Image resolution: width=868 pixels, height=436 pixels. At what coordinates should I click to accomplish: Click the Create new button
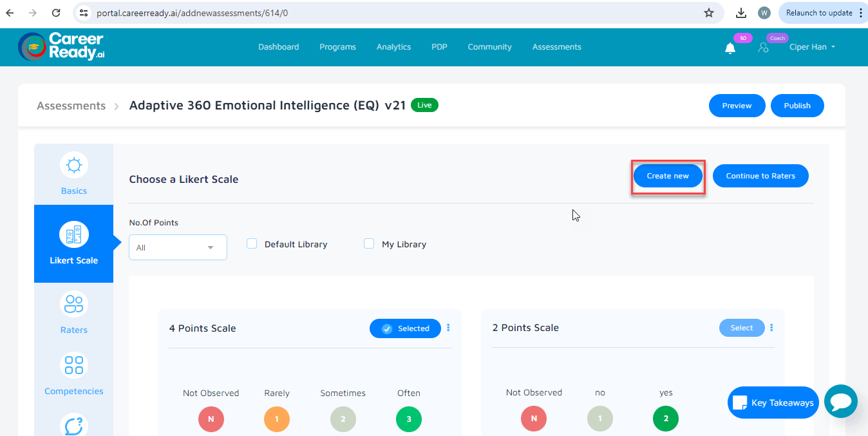667,175
